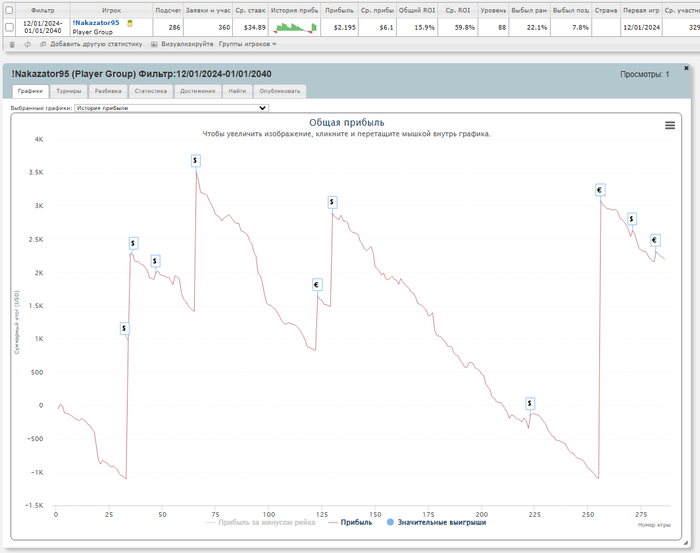Tick the select-all checkbox in the table header
This screenshot has width=700, height=553.
(x=9, y=9)
